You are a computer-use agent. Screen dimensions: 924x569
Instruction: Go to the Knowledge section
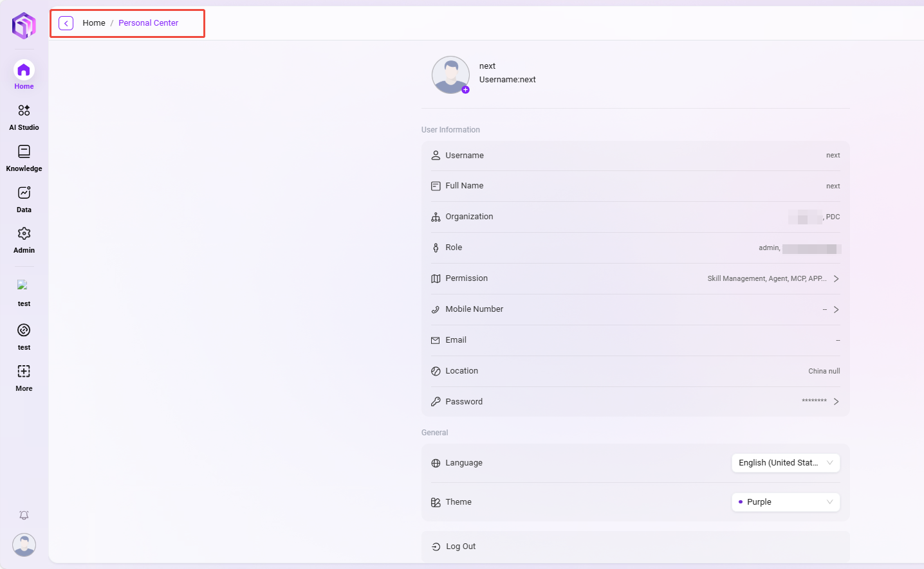point(24,152)
